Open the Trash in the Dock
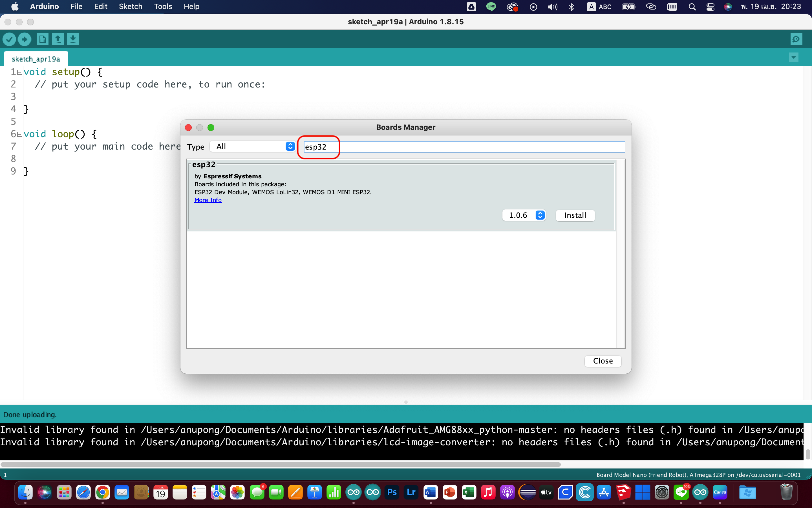812x508 pixels. click(786, 492)
